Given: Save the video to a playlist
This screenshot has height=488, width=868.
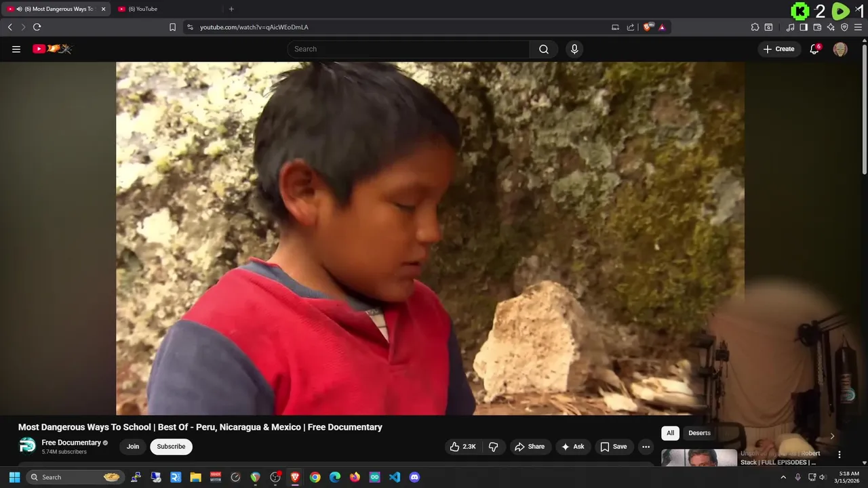Looking at the screenshot, I should coord(613,447).
